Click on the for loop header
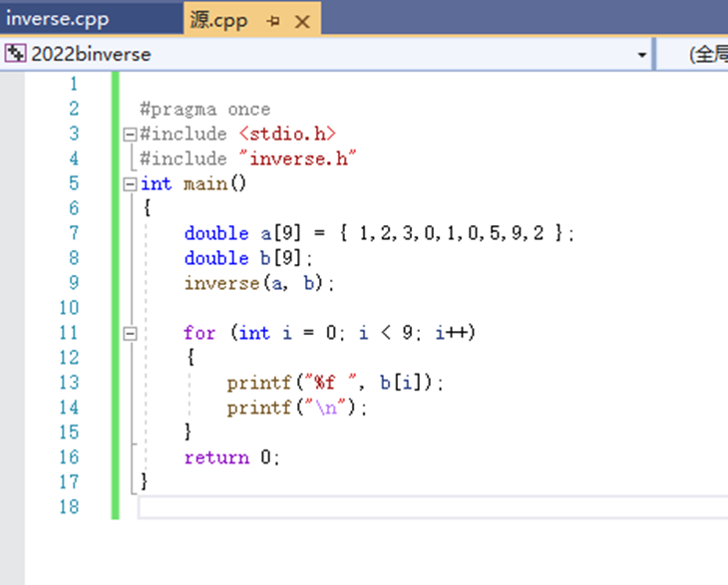 point(329,333)
